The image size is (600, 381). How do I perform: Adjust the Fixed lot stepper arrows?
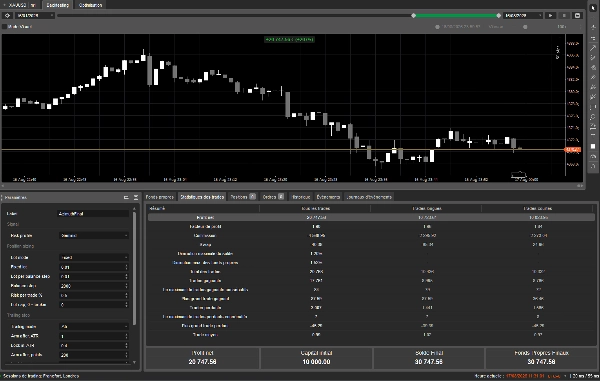(x=127, y=267)
